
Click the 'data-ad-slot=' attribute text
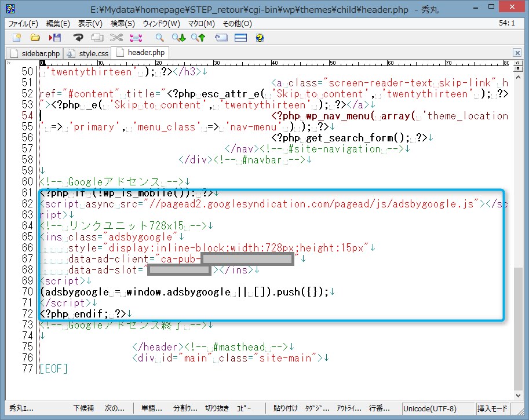coord(105,270)
